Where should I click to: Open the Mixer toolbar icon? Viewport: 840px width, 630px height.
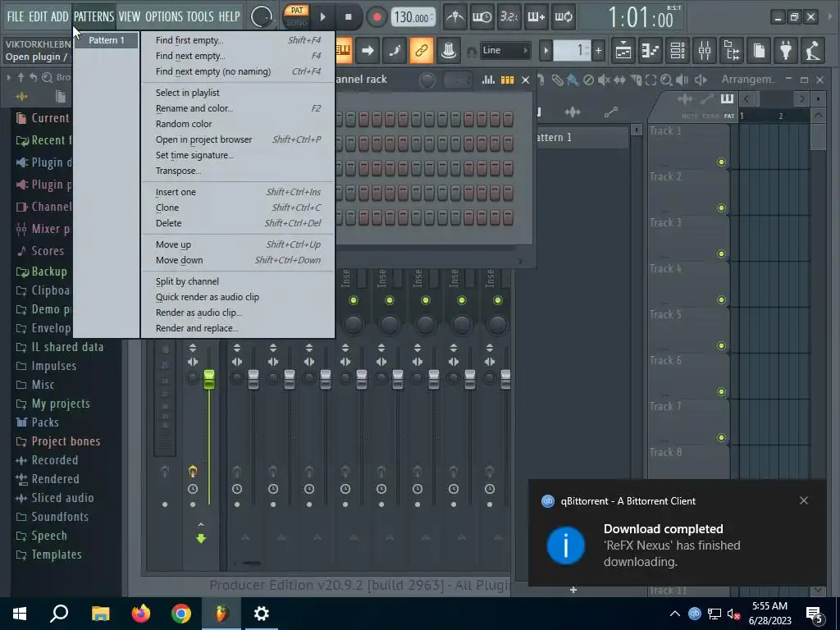click(x=705, y=51)
